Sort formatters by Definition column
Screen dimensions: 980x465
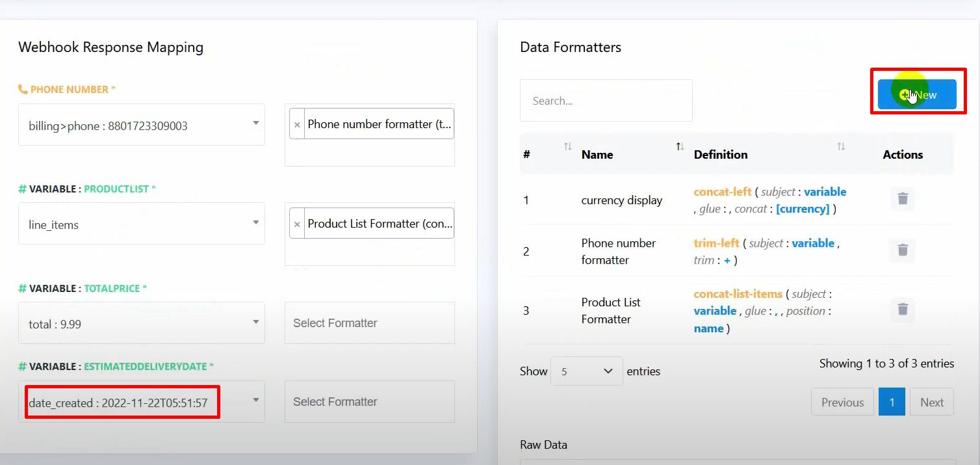tap(841, 147)
